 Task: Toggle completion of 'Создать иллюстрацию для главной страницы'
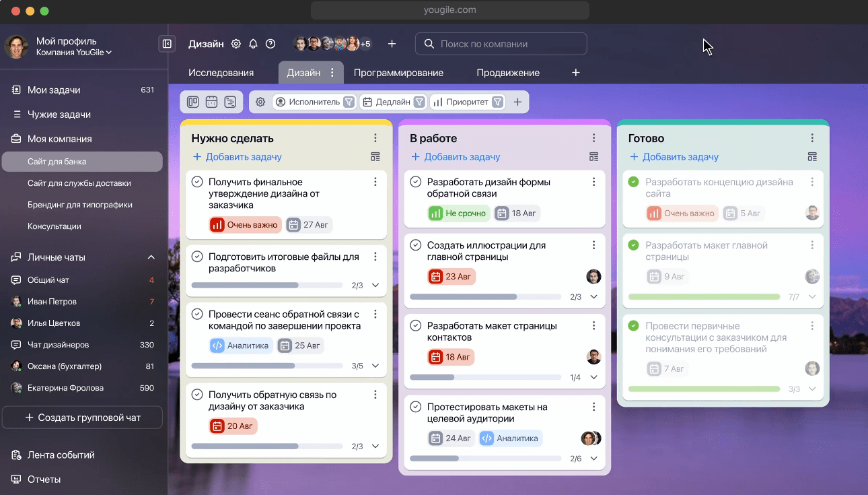coord(417,244)
